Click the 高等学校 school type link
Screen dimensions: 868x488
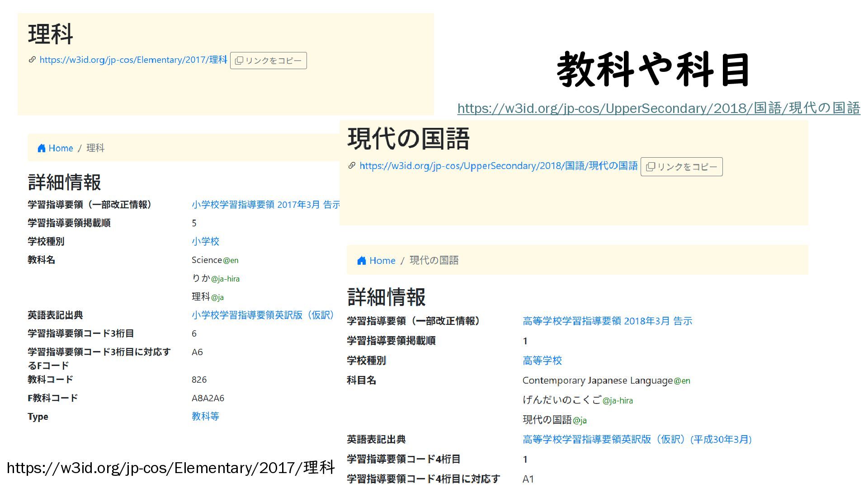pos(542,361)
